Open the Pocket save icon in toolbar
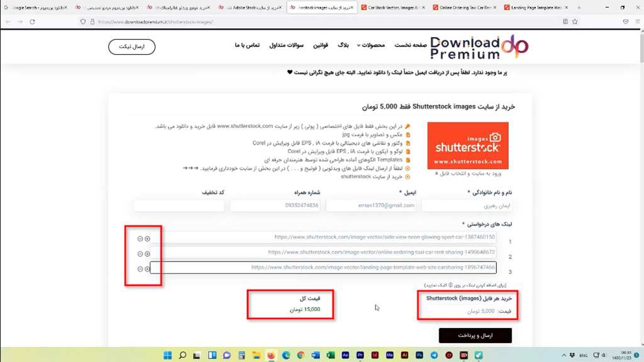The image size is (644, 362). [x=626, y=22]
